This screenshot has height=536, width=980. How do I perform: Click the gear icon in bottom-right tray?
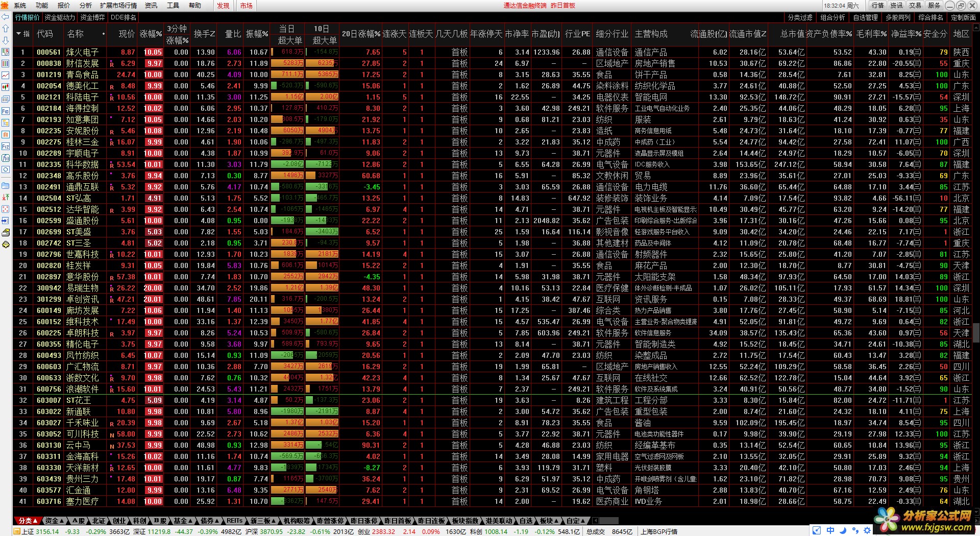pyautogui.click(x=867, y=530)
